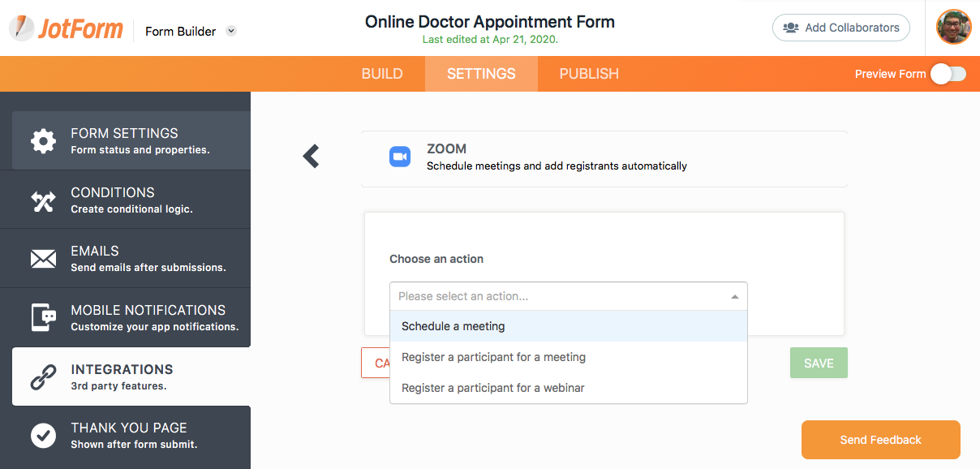Click the 'Please select an action' combo box
Image resolution: width=980 pixels, height=469 pixels.
pyautogui.click(x=568, y=296)
